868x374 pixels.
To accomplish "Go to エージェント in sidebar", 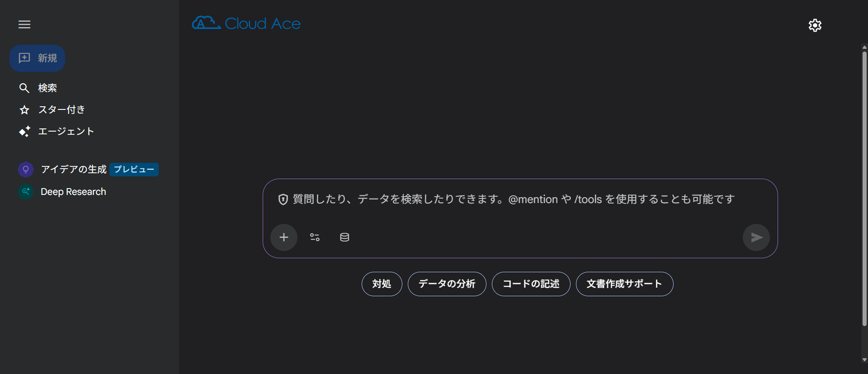I will click(x=66, y=131).
